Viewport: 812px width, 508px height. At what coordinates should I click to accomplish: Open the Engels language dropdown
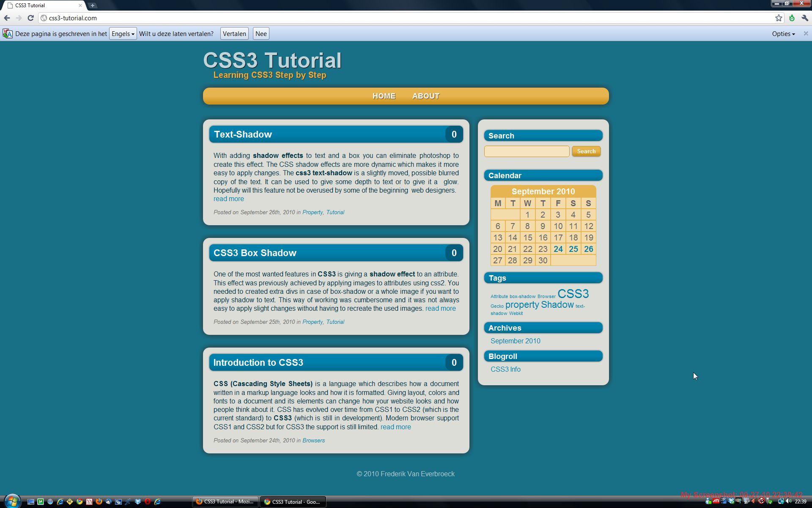(123, 34)
